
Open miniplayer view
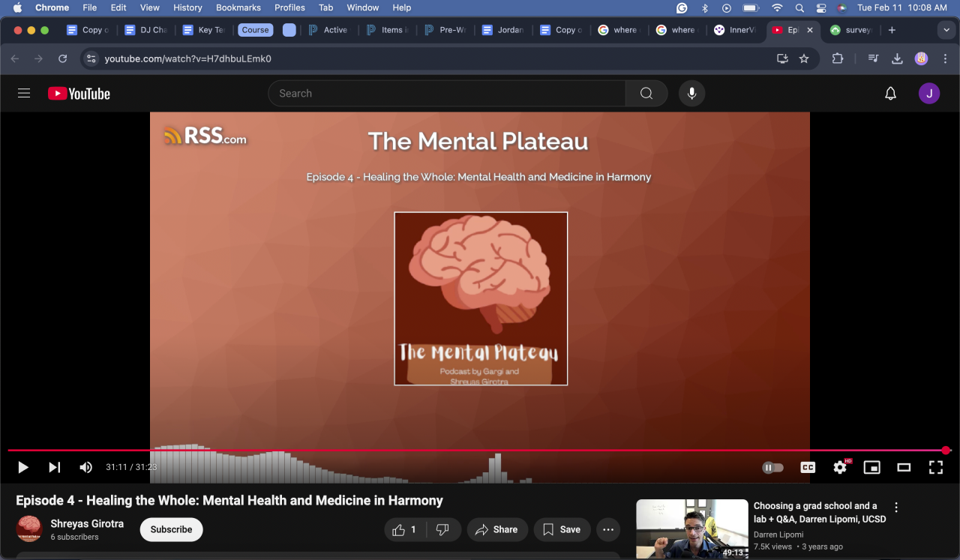click(x=871, y=468)
